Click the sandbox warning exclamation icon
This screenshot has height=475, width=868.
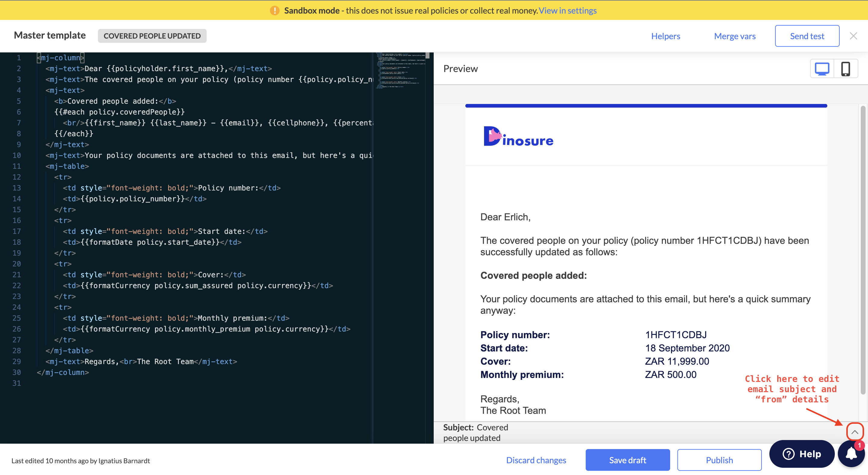tap(275, 11)
